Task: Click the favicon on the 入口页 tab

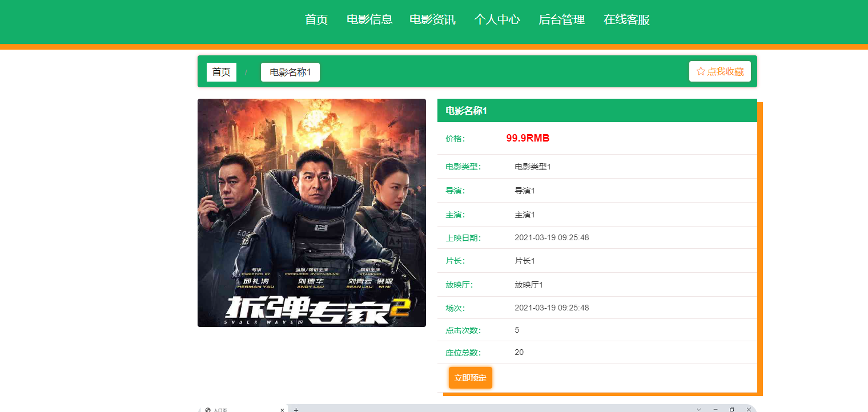Action: point(207,410)
